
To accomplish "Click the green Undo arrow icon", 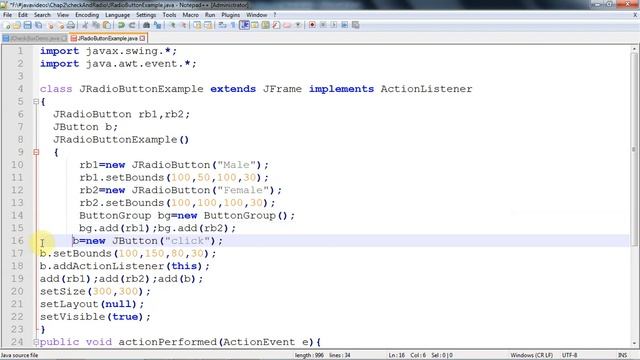I will 121,25.
